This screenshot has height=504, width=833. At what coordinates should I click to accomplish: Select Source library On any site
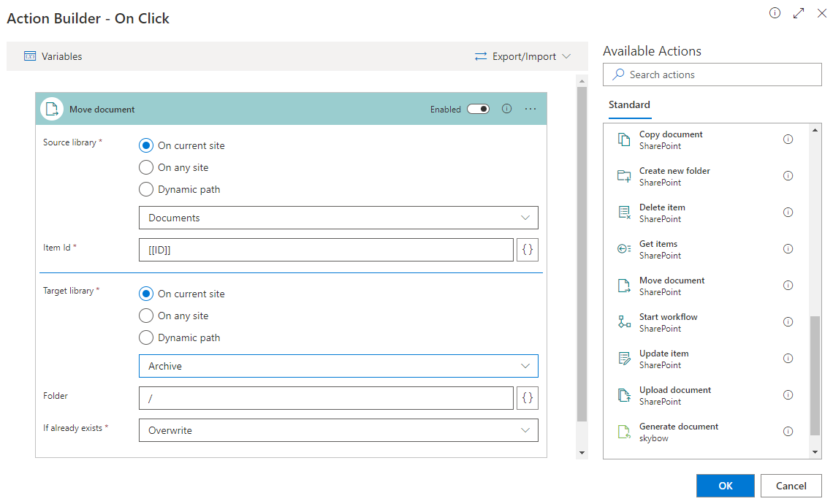point(146,167)
